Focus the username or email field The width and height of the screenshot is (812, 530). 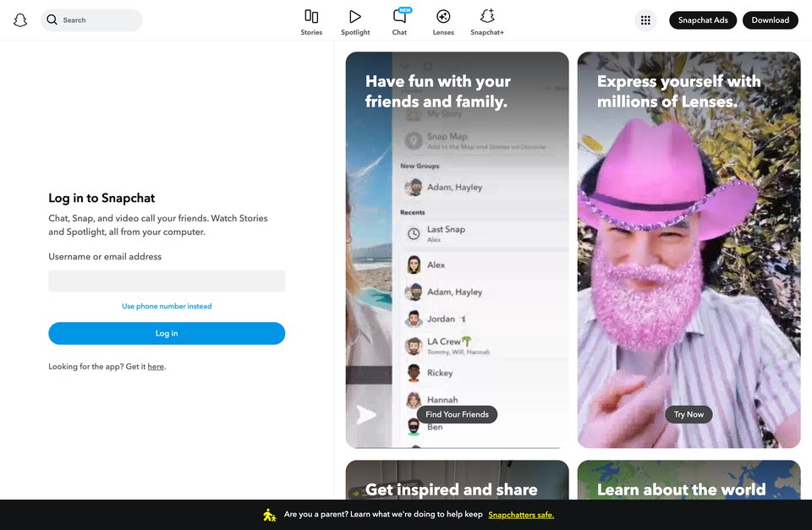(x=167, y=281)
